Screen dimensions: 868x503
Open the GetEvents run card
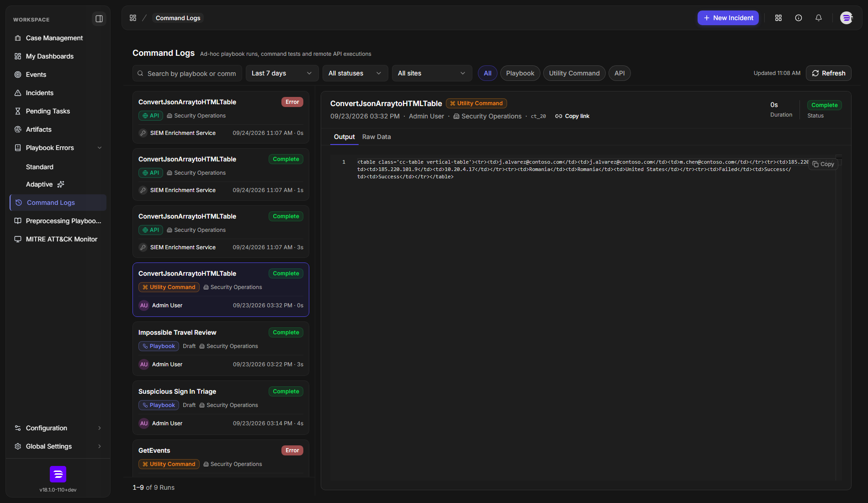[221, 458]
